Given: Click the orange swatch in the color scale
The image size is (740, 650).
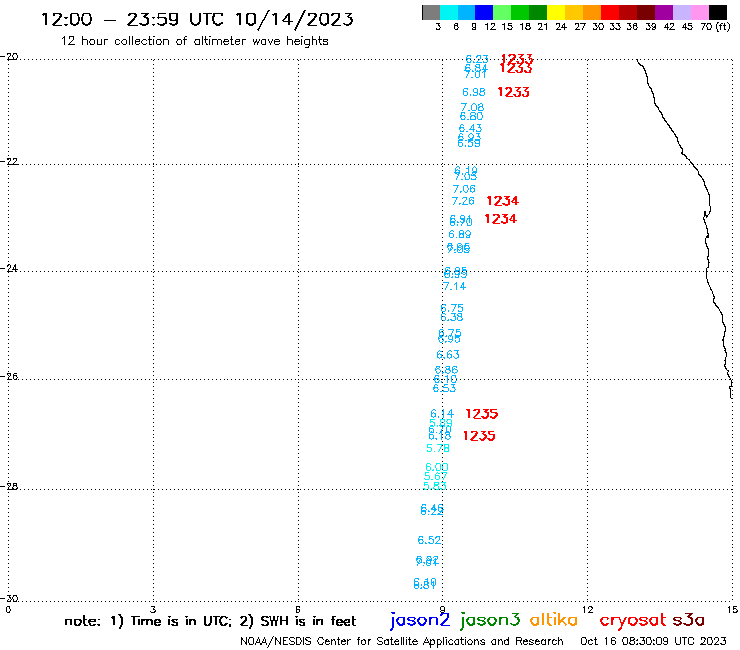Looking at the screenshot, I should coord(592,12).
